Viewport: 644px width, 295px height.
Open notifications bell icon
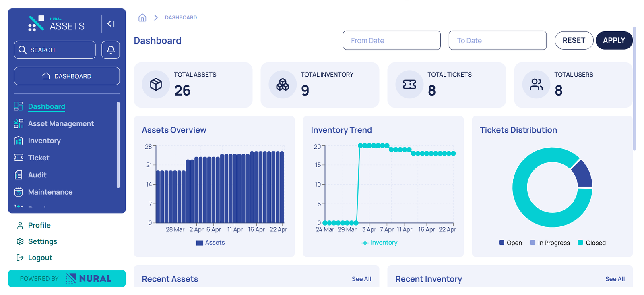coord(111,50)
